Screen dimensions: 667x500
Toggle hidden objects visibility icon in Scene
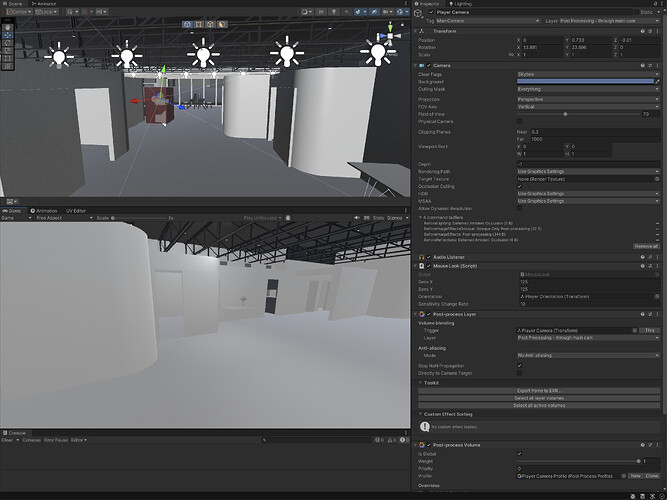pos(374,12)
